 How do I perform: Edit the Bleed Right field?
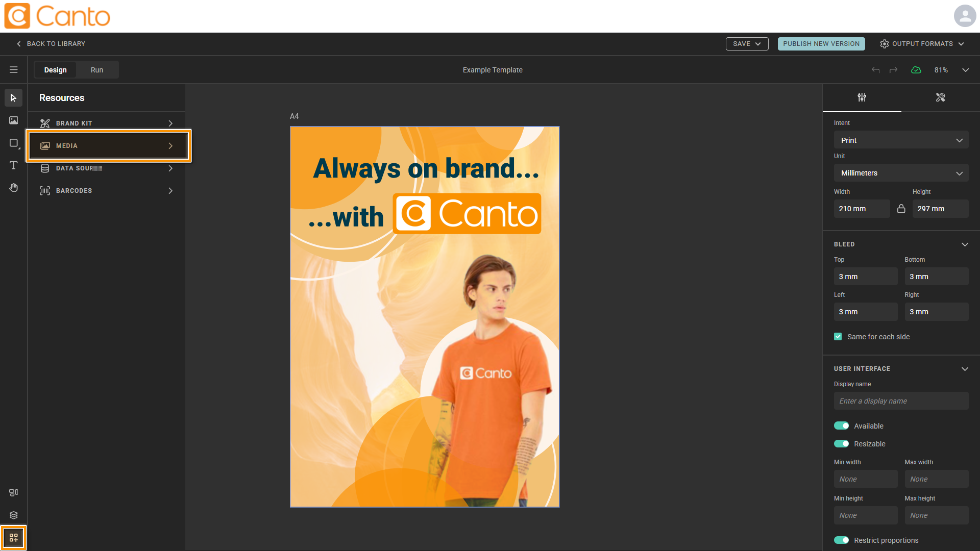click(x=937, y=312)
